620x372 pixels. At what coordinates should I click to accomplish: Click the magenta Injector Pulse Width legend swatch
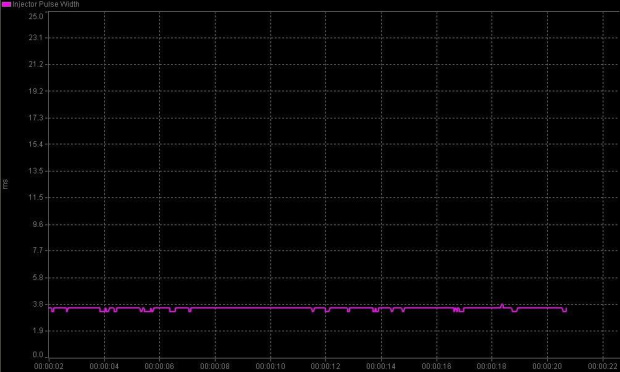click(6, 4)
